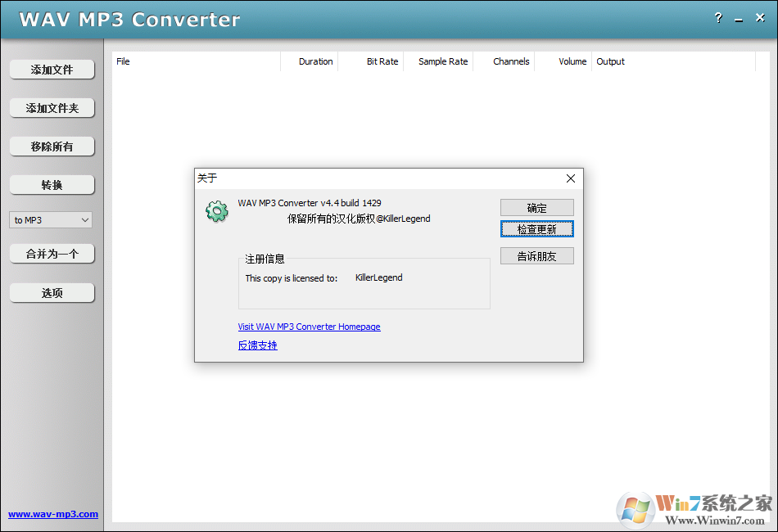Screen dimensions: 778x532
Task: Click the 合并为一个 (Merge into one) button
Action: [52, 254]
